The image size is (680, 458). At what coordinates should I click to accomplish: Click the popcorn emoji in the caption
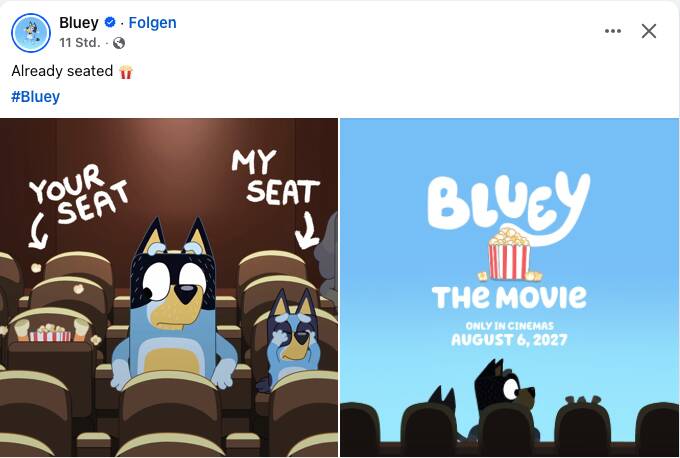[126, 72]
